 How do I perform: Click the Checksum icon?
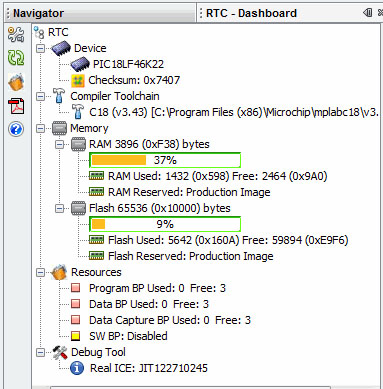[78, 80]
